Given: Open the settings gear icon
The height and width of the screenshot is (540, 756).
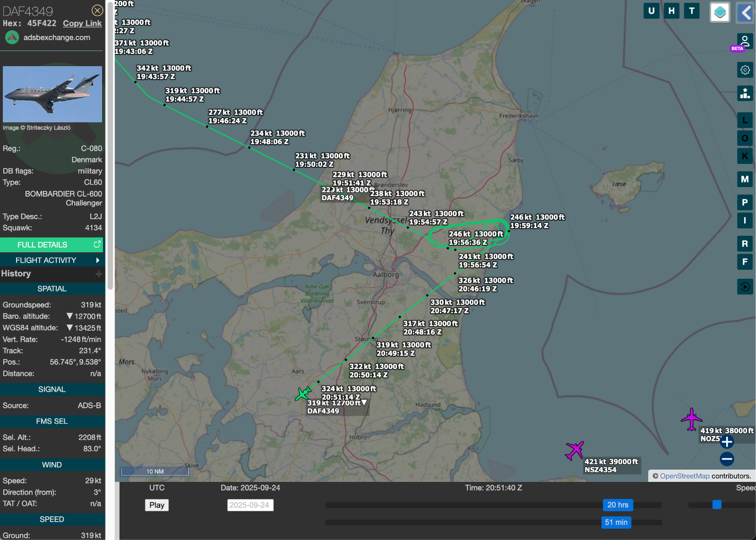Looking at the screenshot, I should click(745, 70).
